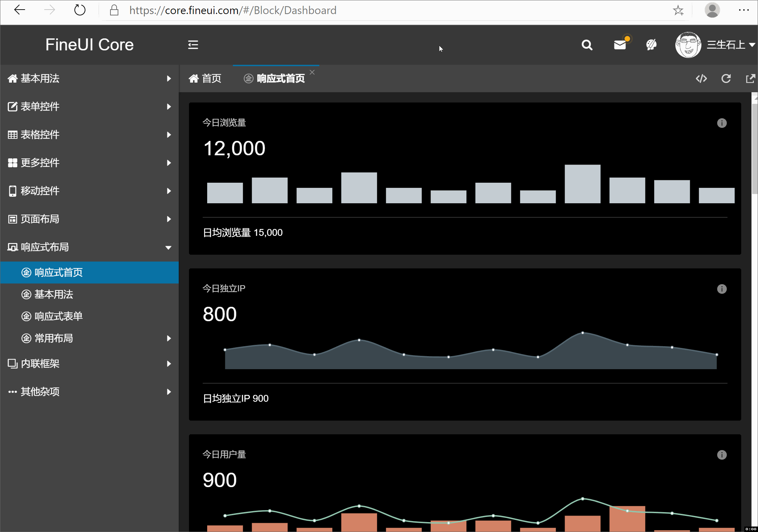Click the padlock site info icon
The width and height of the screenshot is (758, 532).
point(114,10)
